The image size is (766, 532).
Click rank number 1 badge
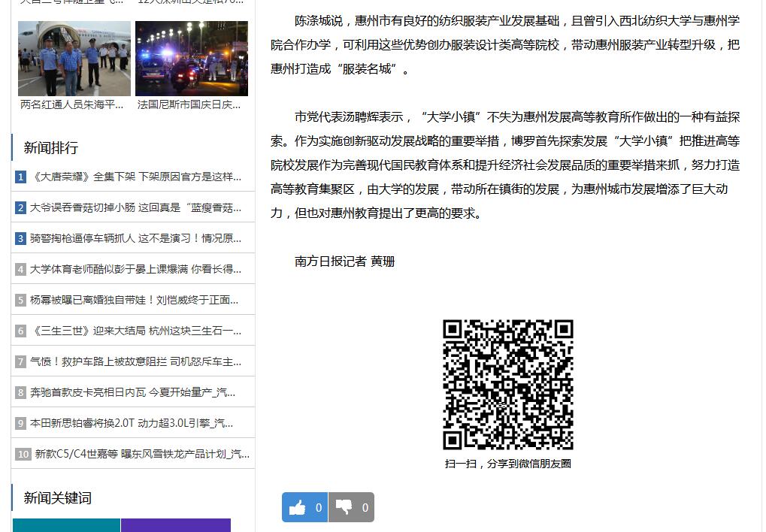point(20,177)
